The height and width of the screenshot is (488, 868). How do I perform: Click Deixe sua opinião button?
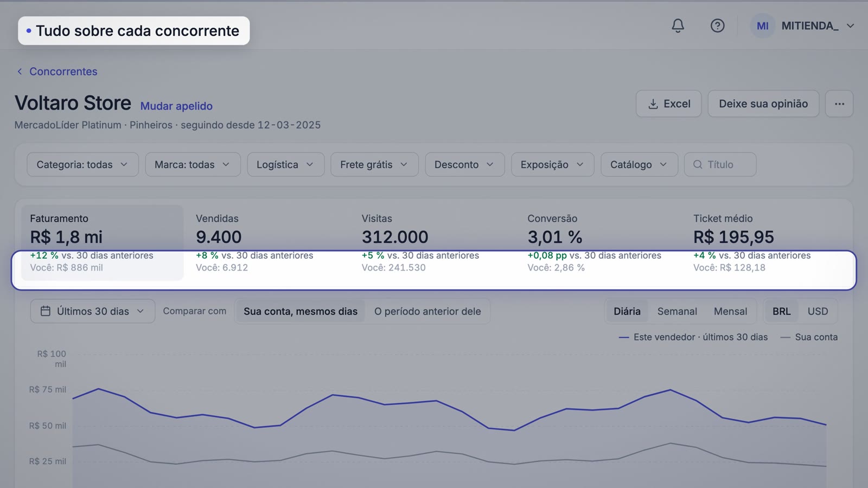(763, 104)
